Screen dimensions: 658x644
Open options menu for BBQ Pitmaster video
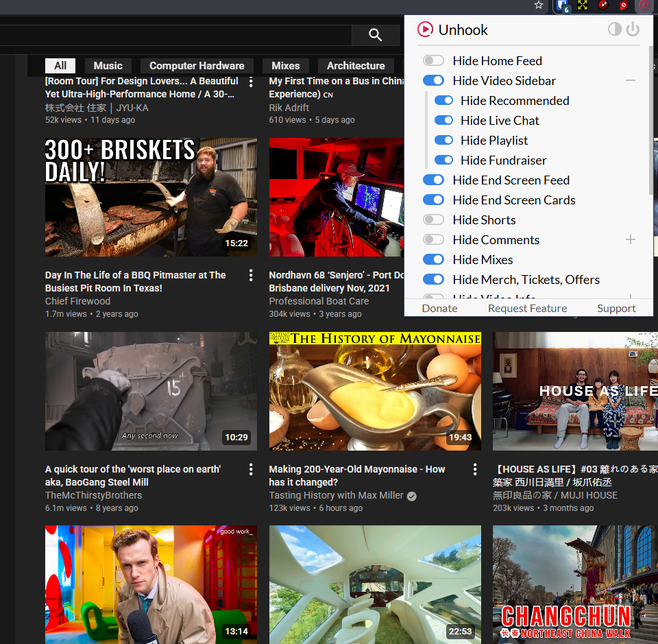251,276
